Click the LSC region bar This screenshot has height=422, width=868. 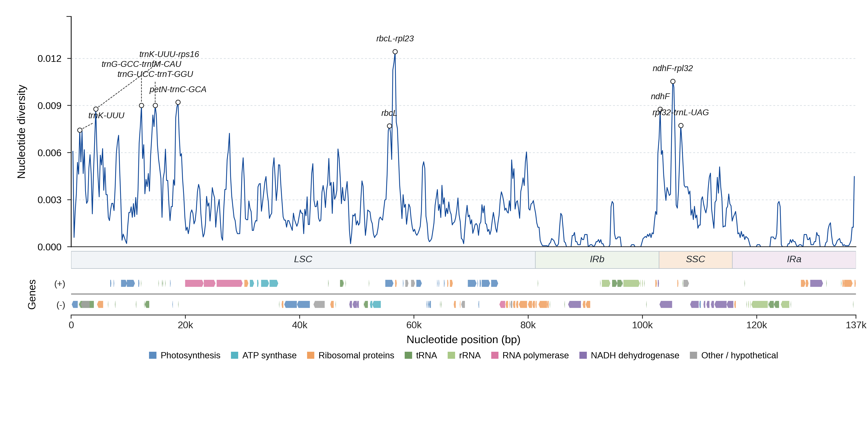coord(303,260)
